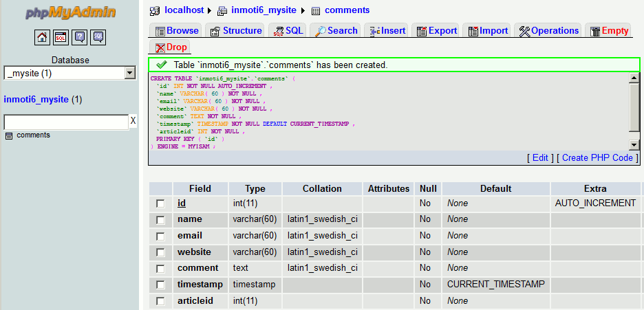Open phpMyAdmin documentation help icon
Image resolution: width=644 pixels, height=310 pixels.
point(80,37)
